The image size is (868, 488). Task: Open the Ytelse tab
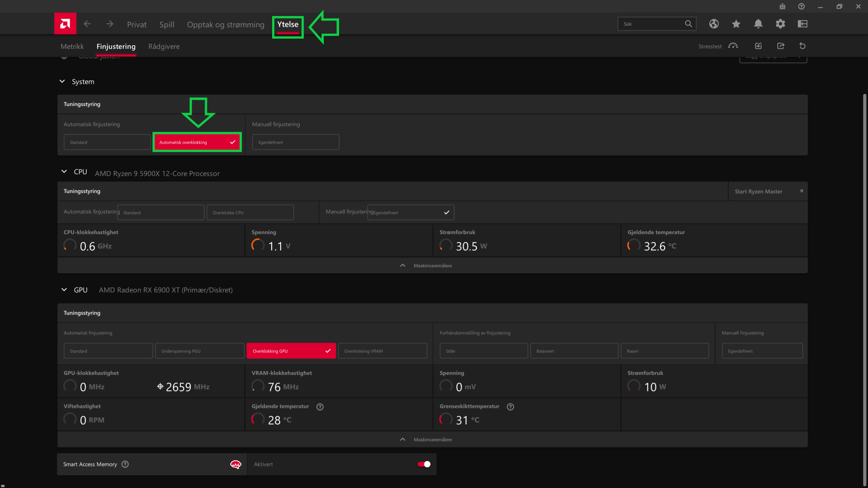tap(288, 24)
